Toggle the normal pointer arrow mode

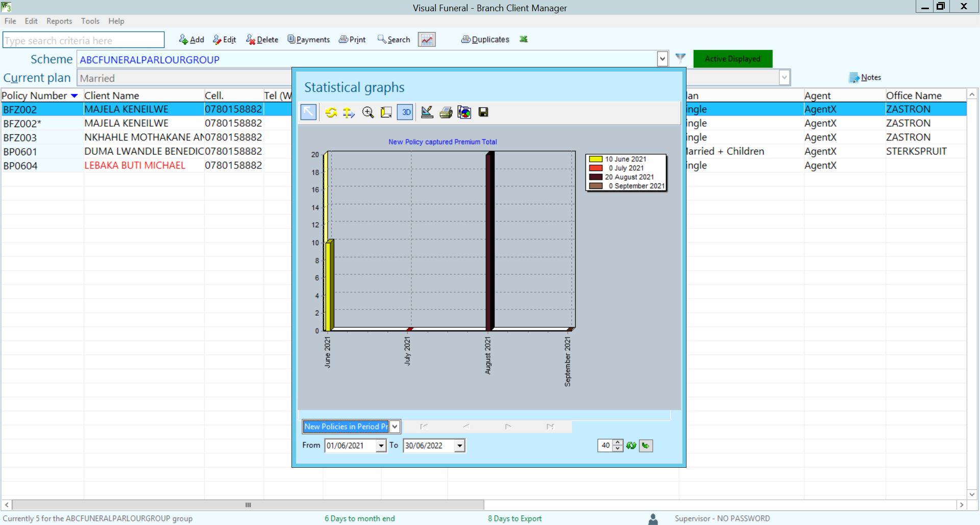click(309, 112)
